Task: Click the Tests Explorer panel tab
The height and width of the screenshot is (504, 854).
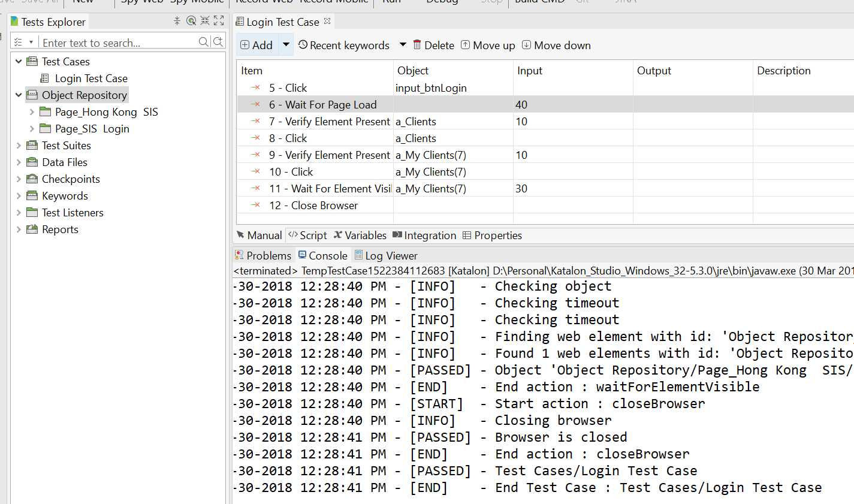Action: pyautogui.click(x=48, y=22)
